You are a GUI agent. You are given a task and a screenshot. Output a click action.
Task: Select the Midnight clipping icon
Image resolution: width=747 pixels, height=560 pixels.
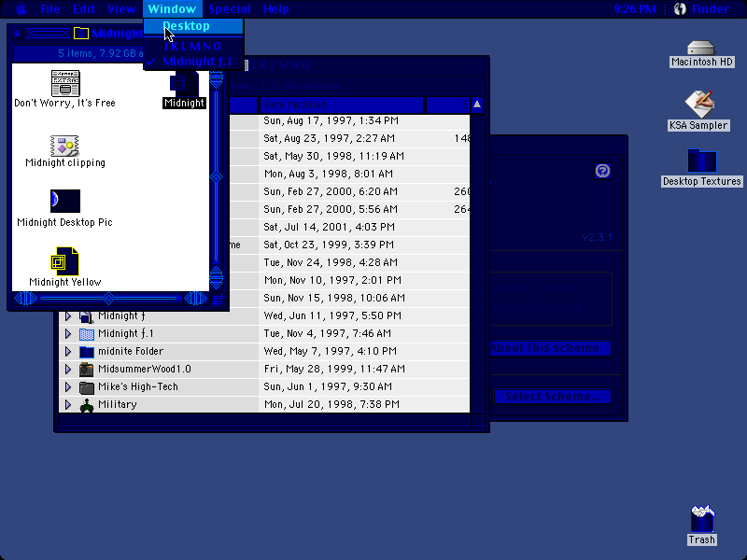[64, 146]
